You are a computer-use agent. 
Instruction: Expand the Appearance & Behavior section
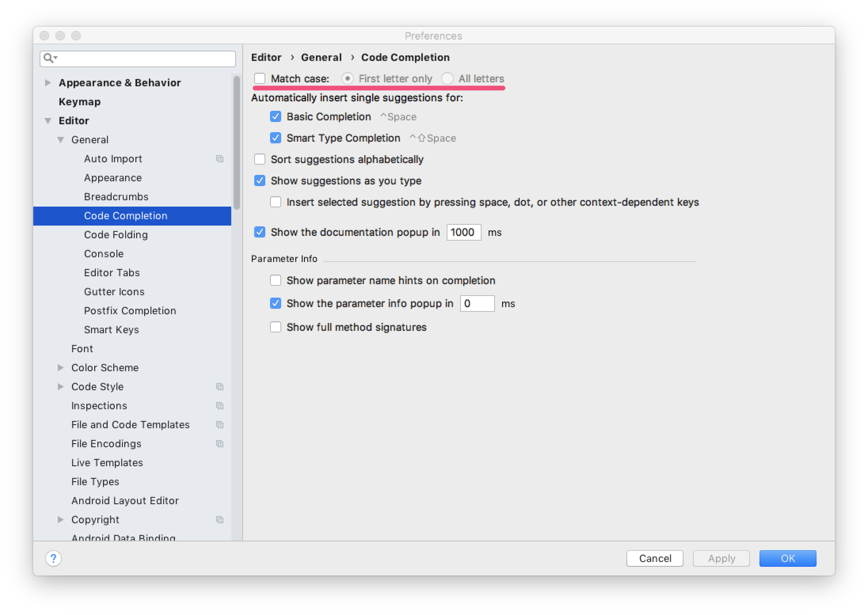[x=48, y=83]
